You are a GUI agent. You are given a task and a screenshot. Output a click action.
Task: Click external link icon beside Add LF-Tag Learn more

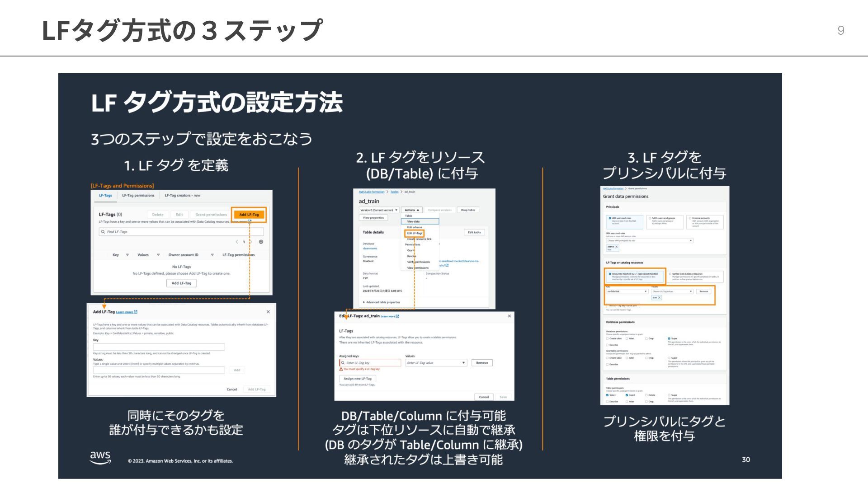136,312
